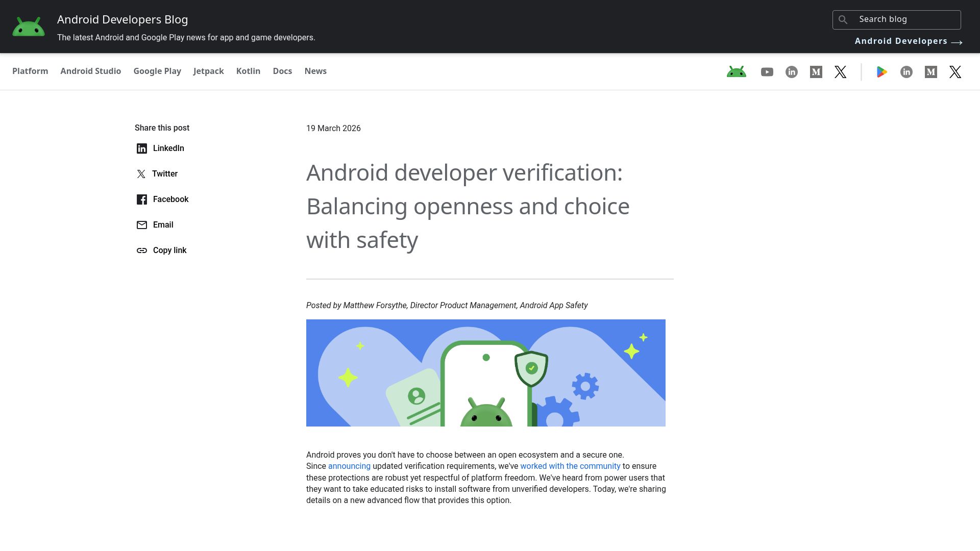
Task: Open the Platform menu item
Action: point(30,71)
